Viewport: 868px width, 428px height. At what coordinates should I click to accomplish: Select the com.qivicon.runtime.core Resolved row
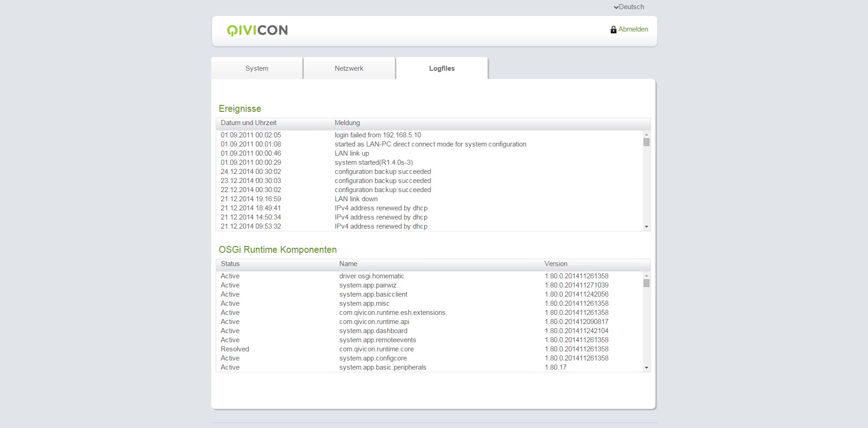pos(376,349)
